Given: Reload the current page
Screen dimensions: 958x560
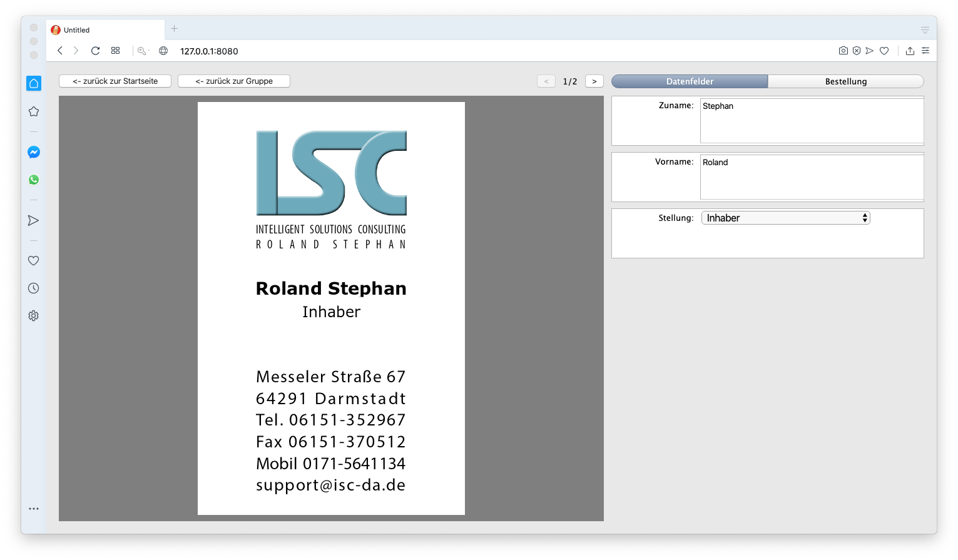Looking at the screenshot, I should [x=95, y=51].
